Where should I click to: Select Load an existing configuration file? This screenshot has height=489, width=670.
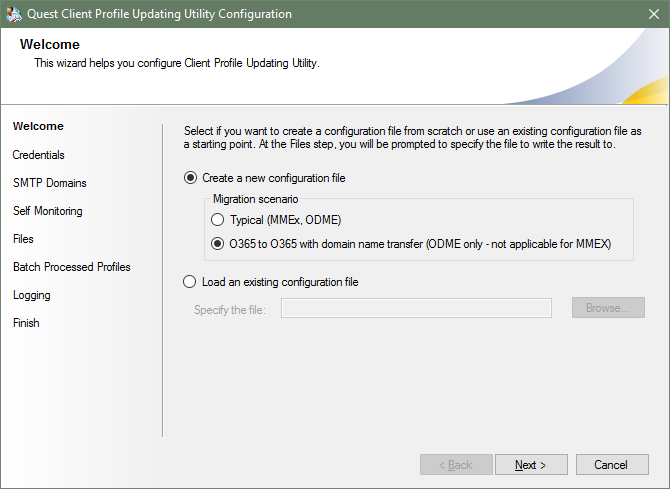[x=191, y=282]
